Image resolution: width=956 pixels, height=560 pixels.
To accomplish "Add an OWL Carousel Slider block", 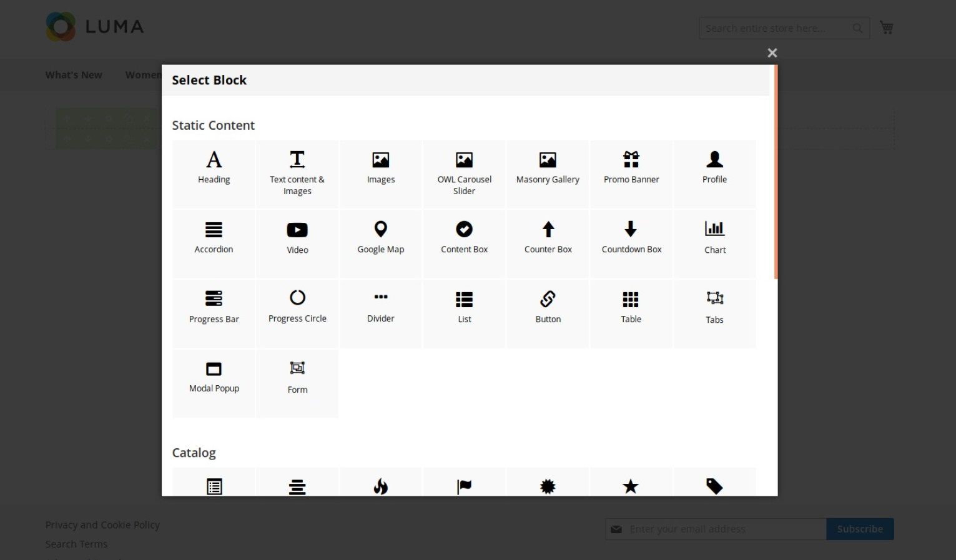I will pyautogui.click(x=464, y=173).
